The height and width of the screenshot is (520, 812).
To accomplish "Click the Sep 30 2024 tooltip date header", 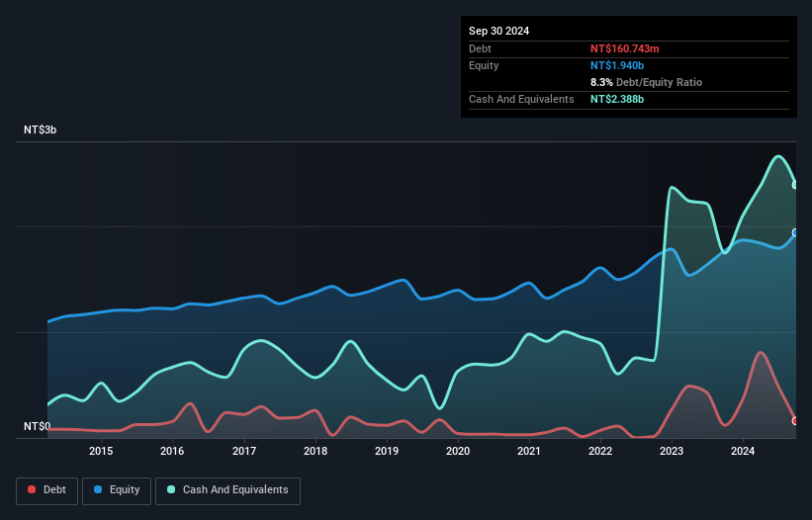I will tap(498, 31).
